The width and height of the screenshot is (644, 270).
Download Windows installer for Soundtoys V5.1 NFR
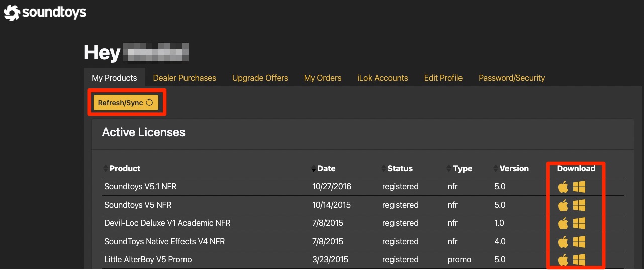click(579, 187)
